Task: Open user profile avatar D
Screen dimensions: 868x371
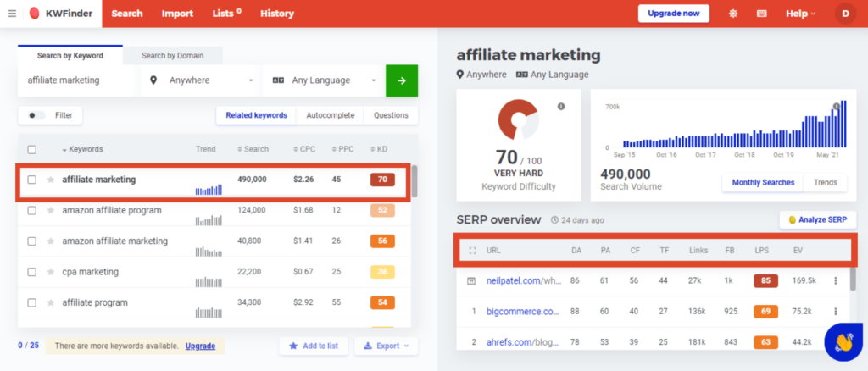Action: tap(845, 14)
